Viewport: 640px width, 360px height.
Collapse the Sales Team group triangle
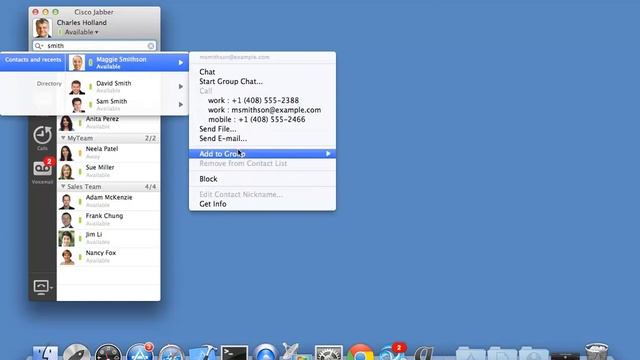pyautogui.click(x=63, y=186)
